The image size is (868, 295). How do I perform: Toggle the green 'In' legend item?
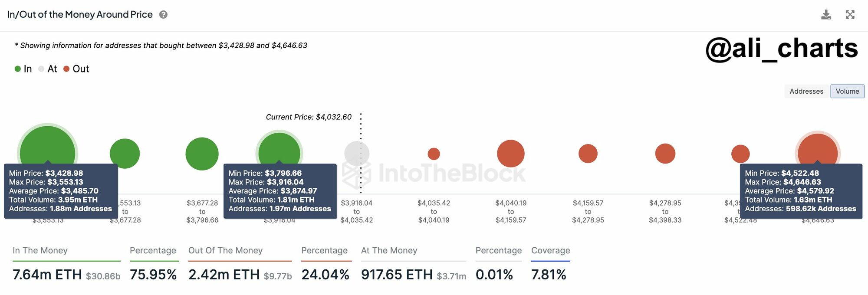(23, 69)
